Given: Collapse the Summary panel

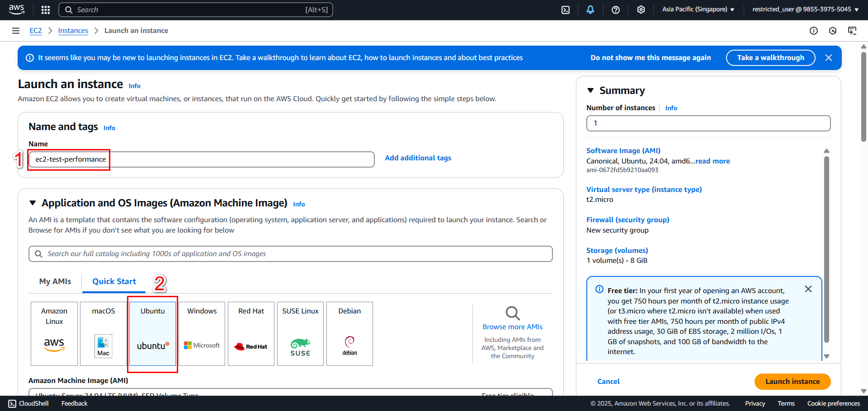Looking at the screenshot, I should point(590,90).
